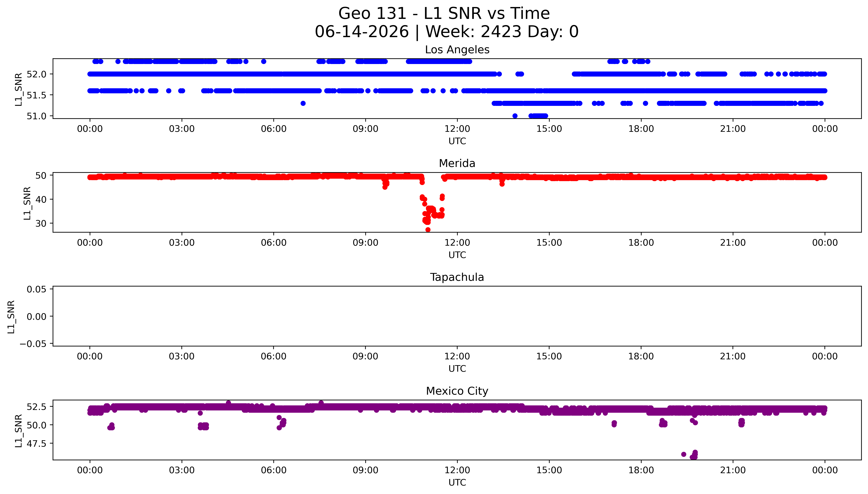Click the L1_SNR axis label of Tapachula plot
Screen dimensions: 868x494
click(11, 317)
